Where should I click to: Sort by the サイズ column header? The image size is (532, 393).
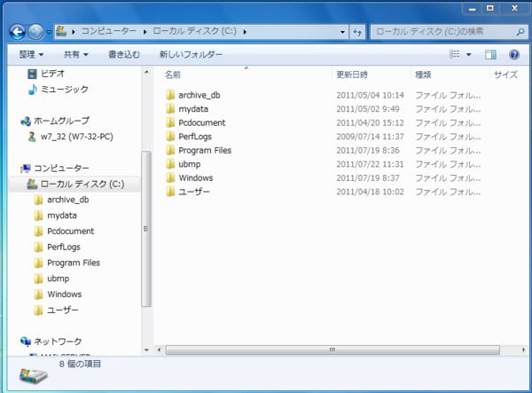(x=505, y=75)
